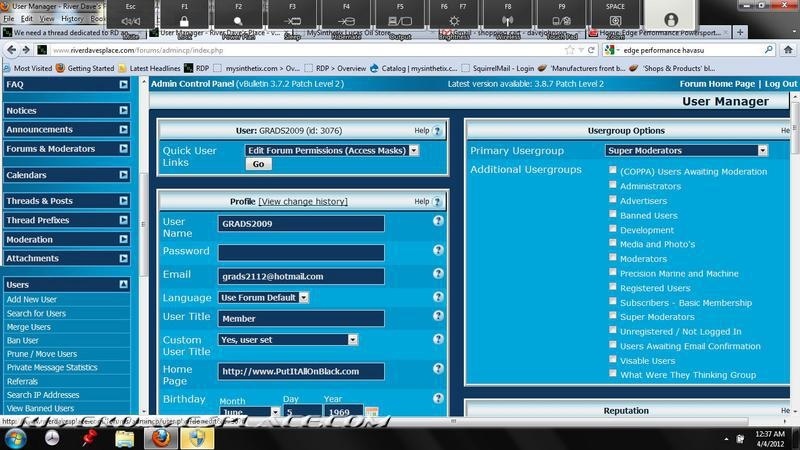Click the Help icon in the Profile header
Viewport: 800px width, 450px height.
pos(437,202)
